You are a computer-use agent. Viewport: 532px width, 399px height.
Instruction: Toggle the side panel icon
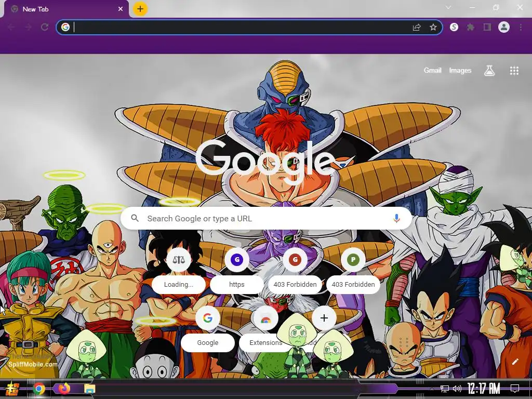point(487,27)
